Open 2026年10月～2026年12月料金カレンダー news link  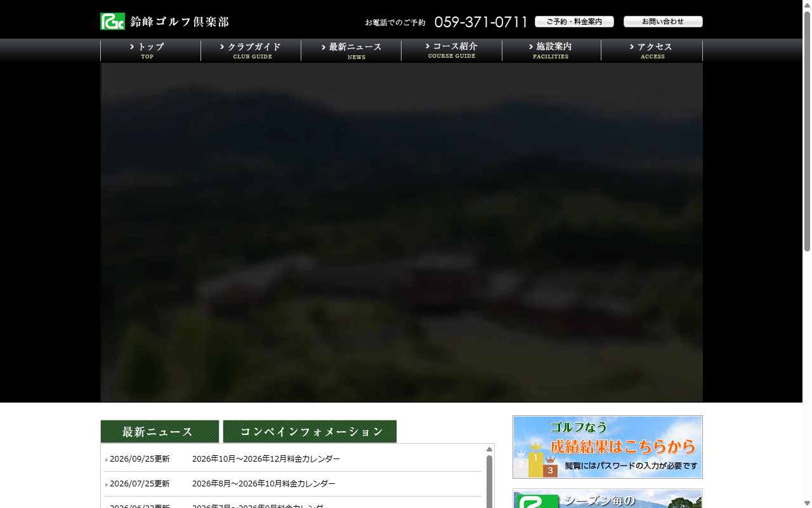click(x=266, y=459)
